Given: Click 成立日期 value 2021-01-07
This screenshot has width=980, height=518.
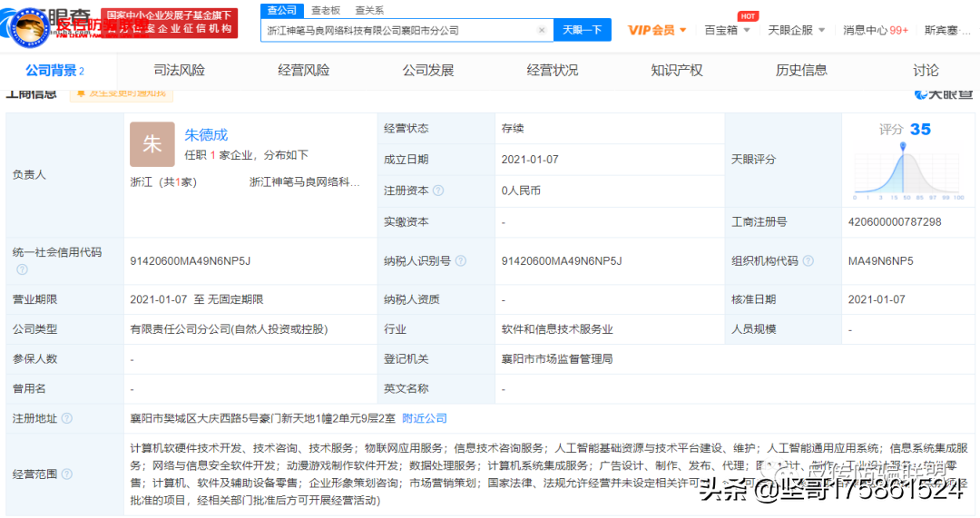Looking at the screenshot, I should pos(530,160).
